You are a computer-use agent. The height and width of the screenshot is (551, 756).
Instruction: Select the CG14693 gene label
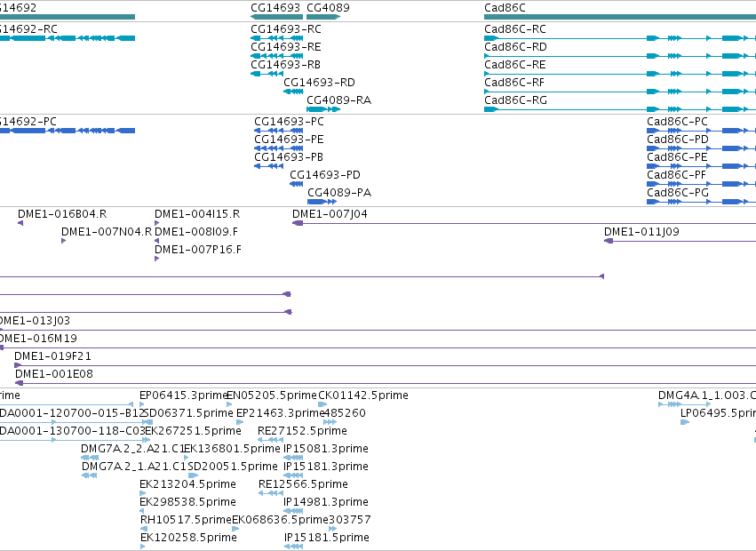(275, 8)
